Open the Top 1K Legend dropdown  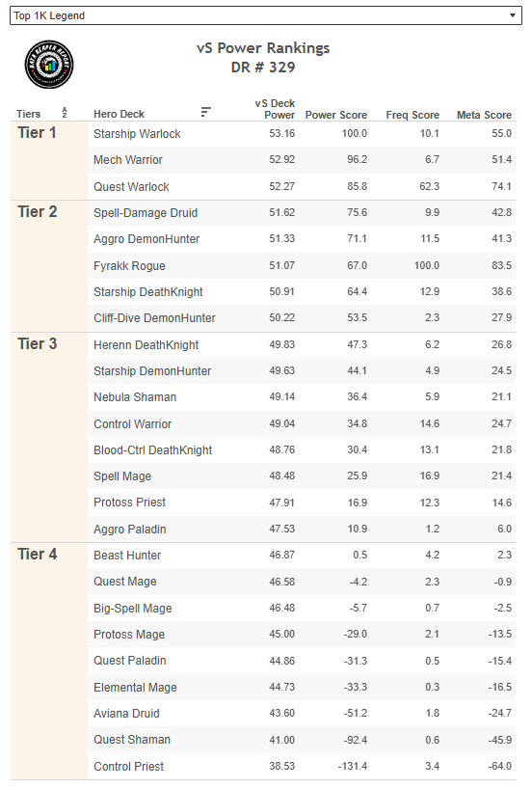[x=266, y=15]
